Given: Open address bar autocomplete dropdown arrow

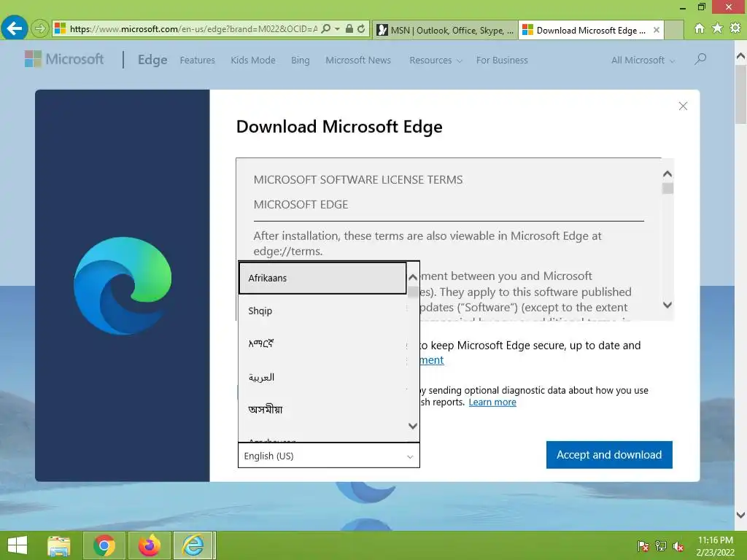Looking at the screenshot, I should pos(337,29).
